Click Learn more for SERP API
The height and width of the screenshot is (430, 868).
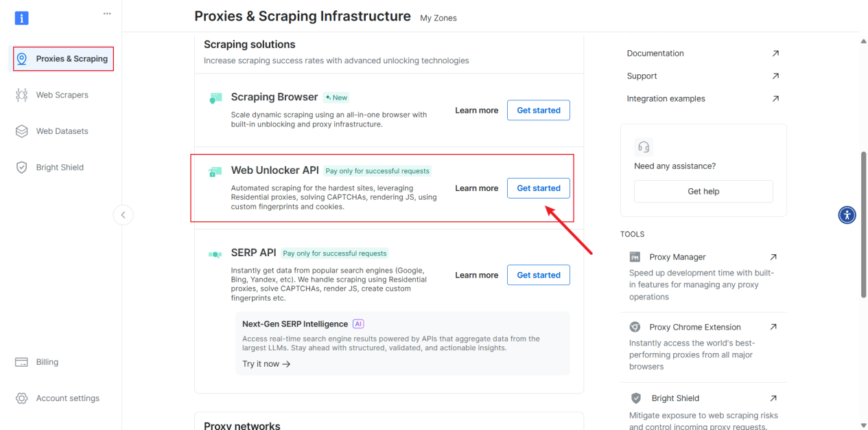477,275
